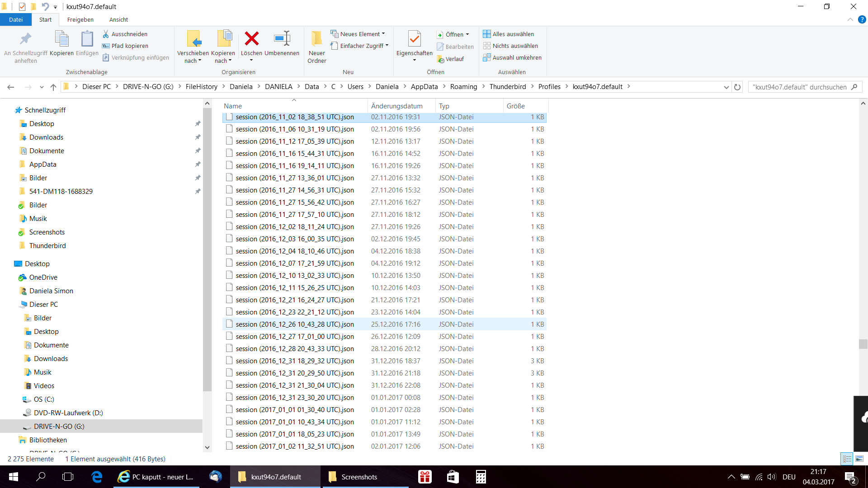Click the ribbon Kopieren icon

pyautogui.click(x=61, y=39)
